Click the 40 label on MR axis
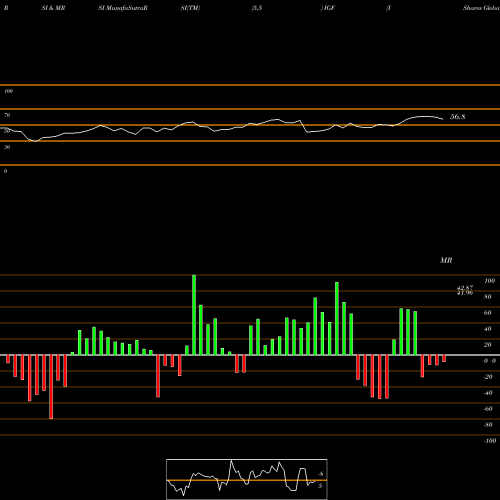The width and height of the screenshot is (500, 500). pos(488,329)
